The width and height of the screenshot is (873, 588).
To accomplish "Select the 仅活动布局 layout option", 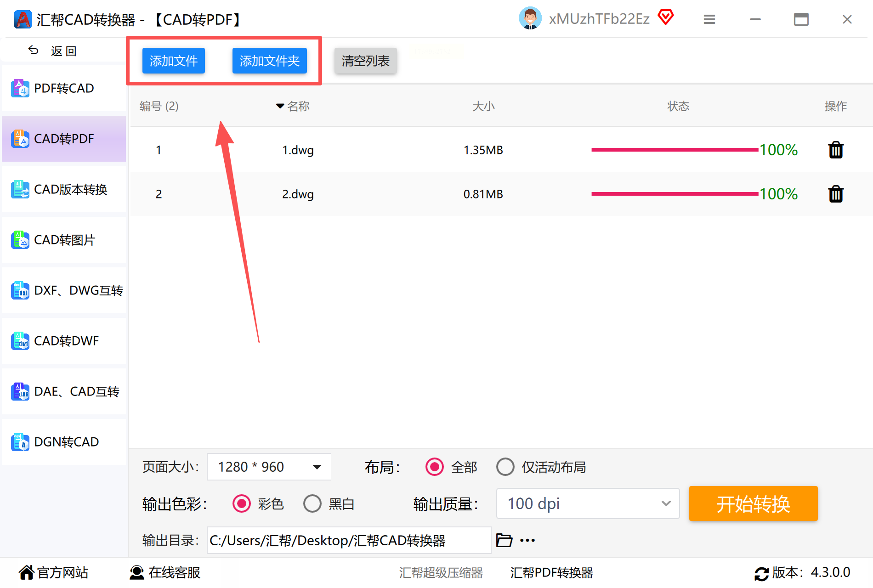I will click(x=505, y=467).
